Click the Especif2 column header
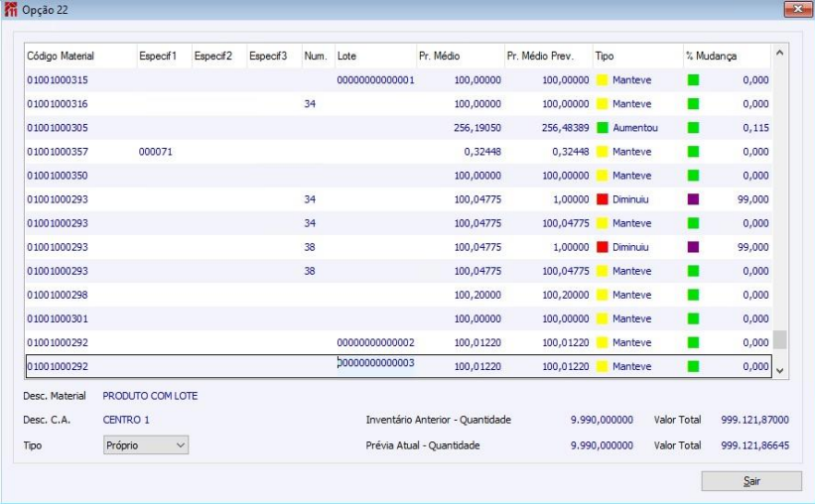 click(218, 56)
